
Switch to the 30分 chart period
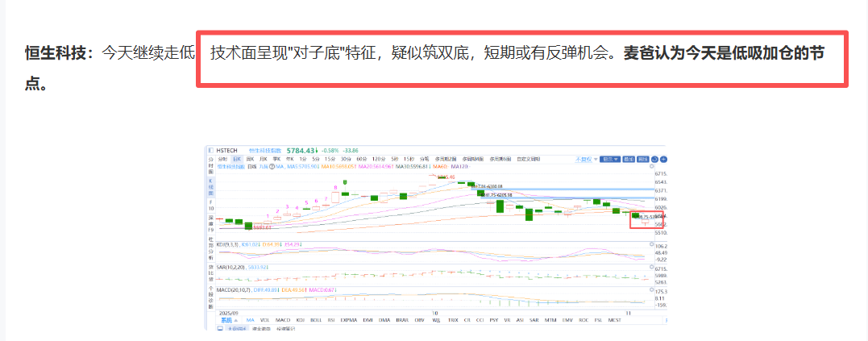click(x=346, y=160)
